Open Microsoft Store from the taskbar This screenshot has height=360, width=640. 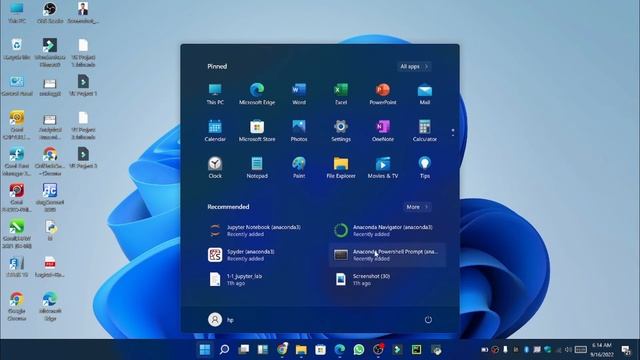click(320, 349)
